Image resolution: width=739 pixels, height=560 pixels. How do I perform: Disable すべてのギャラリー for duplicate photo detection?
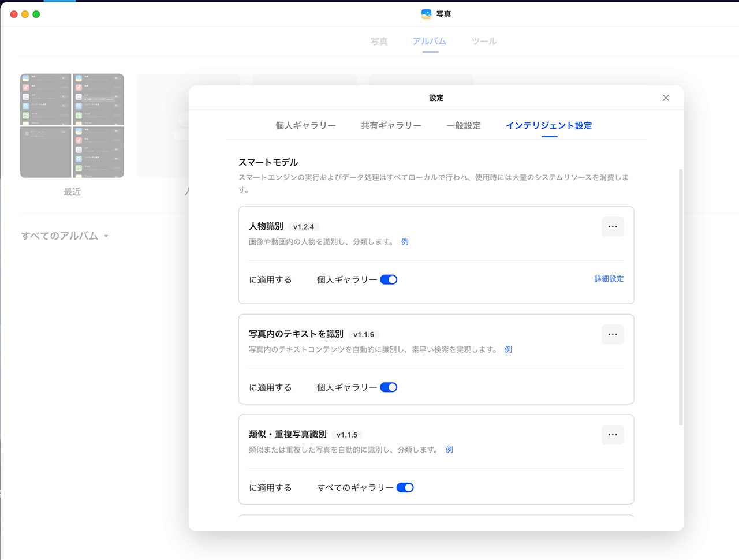[406, 487]
